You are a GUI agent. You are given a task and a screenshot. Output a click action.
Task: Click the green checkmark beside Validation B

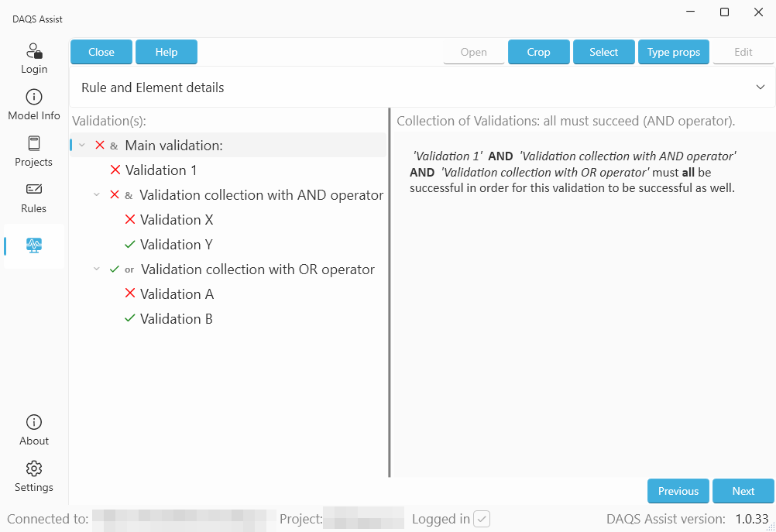pos(129,318)
